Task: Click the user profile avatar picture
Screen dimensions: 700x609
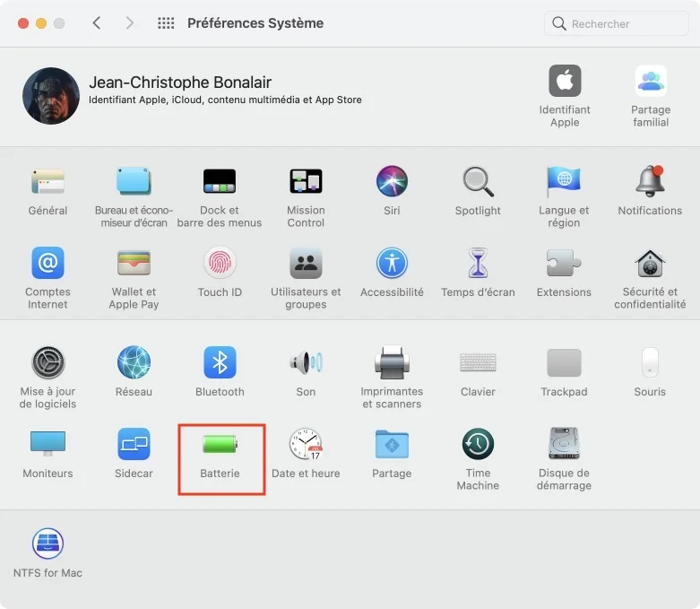Action: 51,96
